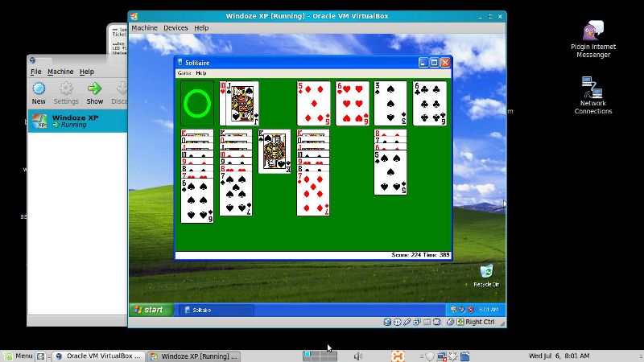Screen dimensions: 644x362
Task: Select the lone King of spades tableau card
Action: [275, 151]
